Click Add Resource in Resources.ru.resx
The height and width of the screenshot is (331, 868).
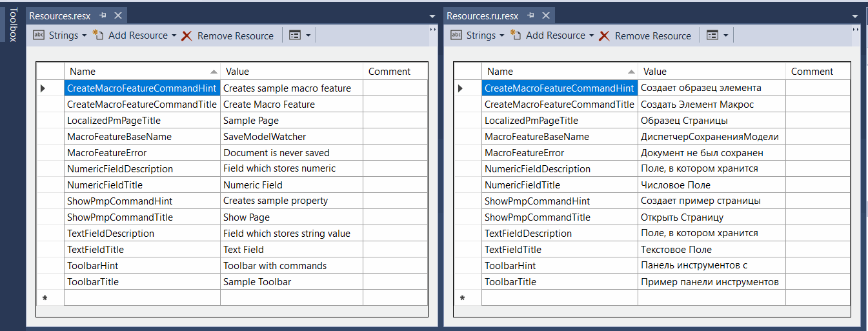pos(555,35)
